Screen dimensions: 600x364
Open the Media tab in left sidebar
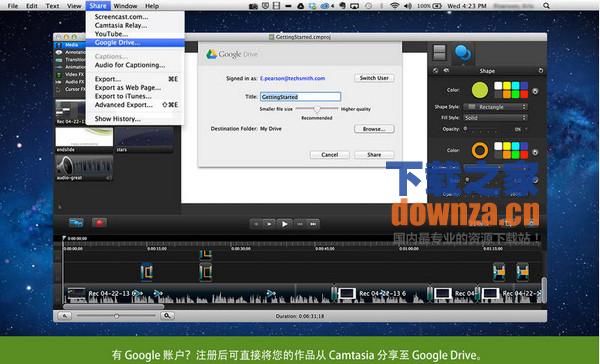coord(70,45)
